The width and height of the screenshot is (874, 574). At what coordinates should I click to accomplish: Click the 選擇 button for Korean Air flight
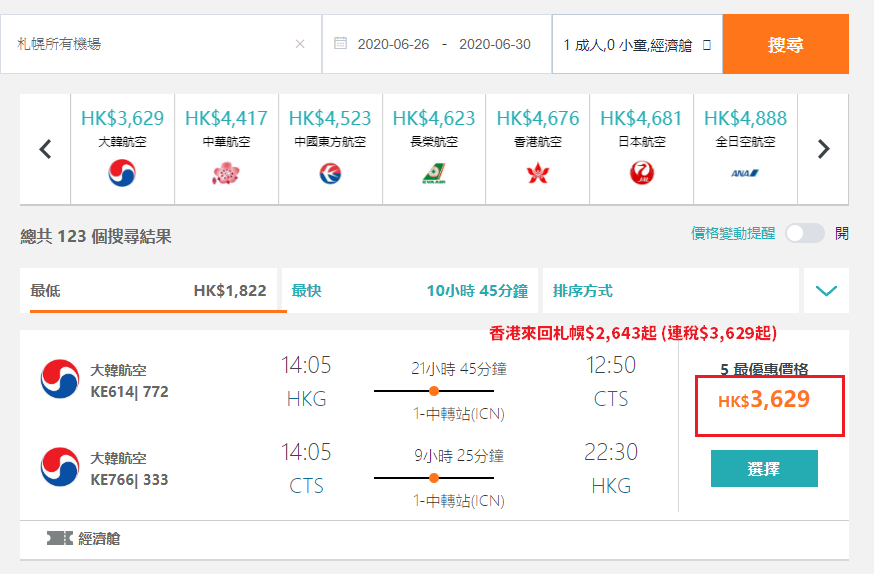[x=764, y=469]
